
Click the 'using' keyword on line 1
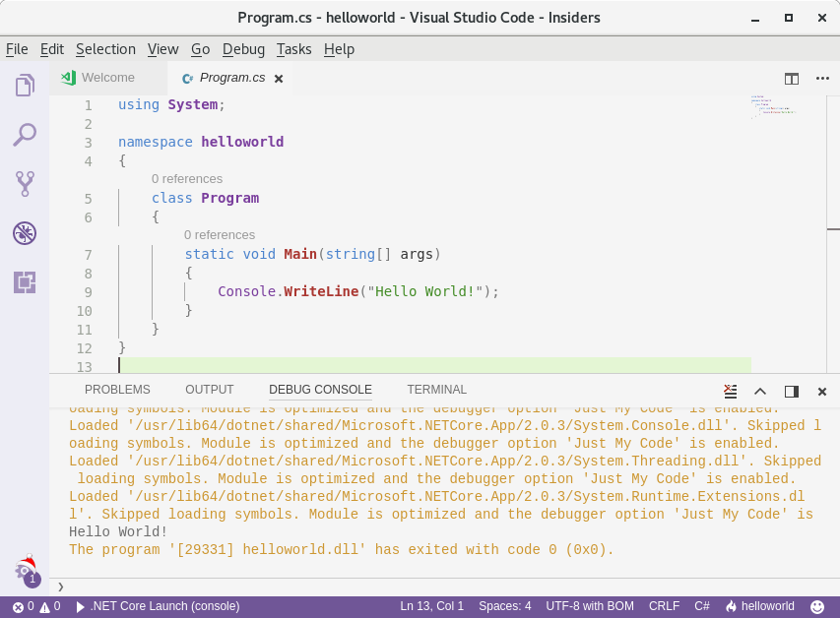[x=139, y=104]
